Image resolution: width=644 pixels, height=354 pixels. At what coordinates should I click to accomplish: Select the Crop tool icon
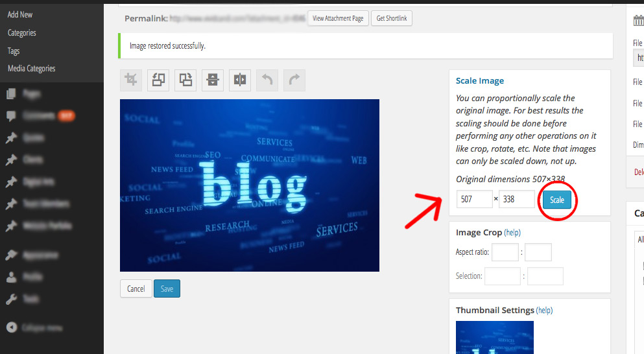pyautogui.click(x=131, y=80)
